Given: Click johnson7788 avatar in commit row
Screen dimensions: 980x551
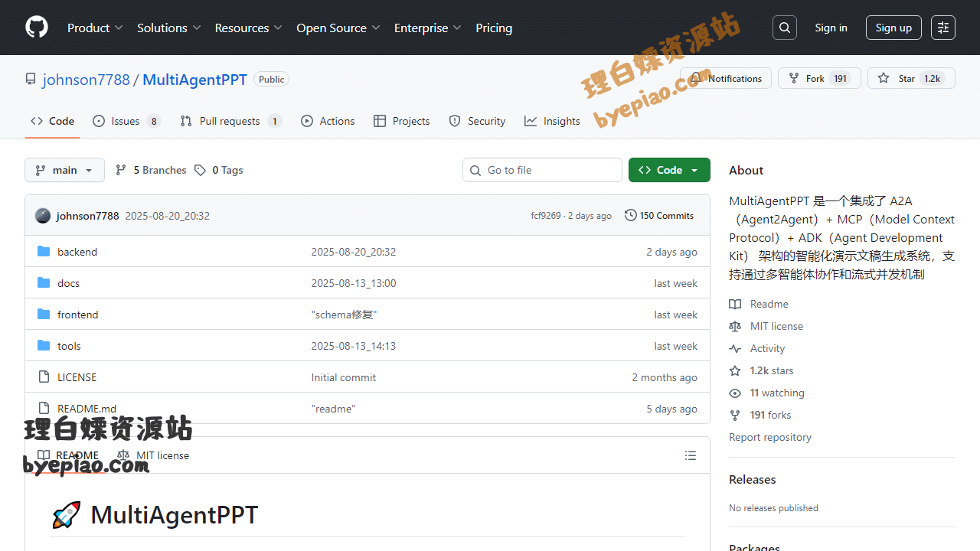Looking at the screenshot, I should (x=43, y=216).
